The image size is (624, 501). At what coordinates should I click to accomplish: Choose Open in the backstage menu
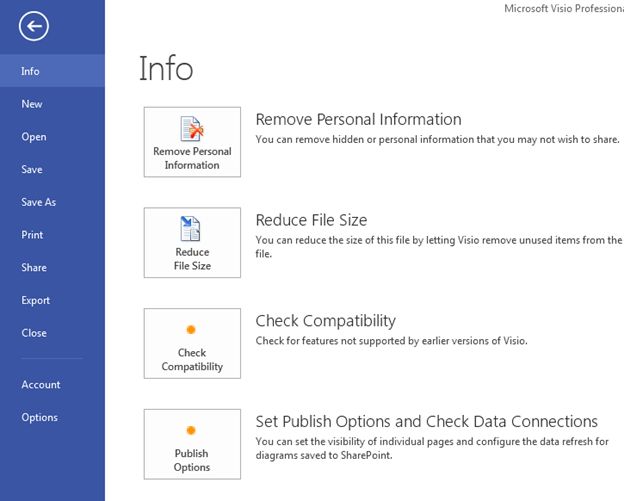click(x=34, y=137)
